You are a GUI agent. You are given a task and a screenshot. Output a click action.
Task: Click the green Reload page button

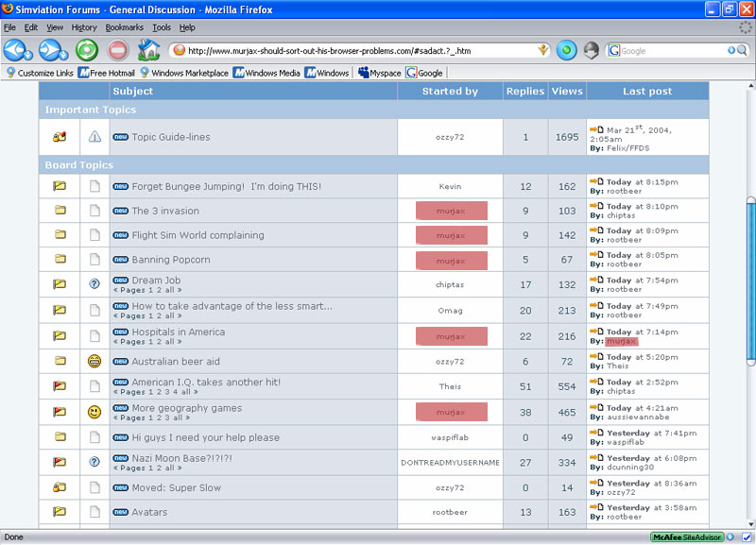pyautogui.click(x=87, y=50)
